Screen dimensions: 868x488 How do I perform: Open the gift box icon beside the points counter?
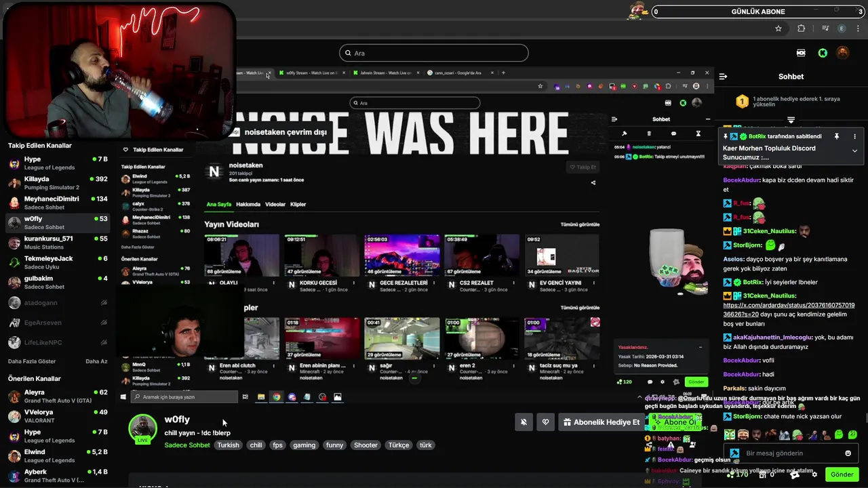pos(764,474)
